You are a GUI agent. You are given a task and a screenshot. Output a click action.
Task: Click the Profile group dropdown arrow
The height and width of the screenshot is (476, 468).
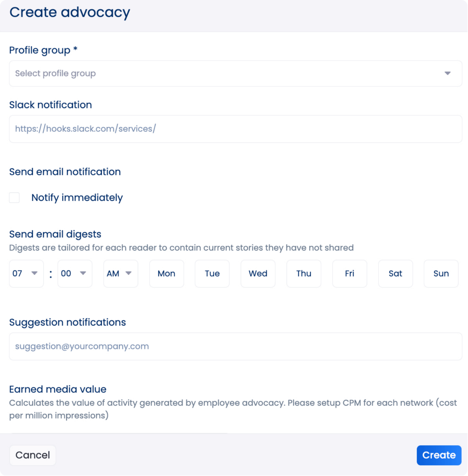click(447, 73)
